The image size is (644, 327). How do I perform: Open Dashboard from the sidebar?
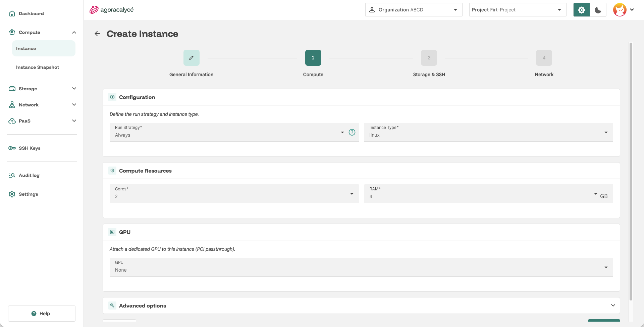tap(42, 13)
